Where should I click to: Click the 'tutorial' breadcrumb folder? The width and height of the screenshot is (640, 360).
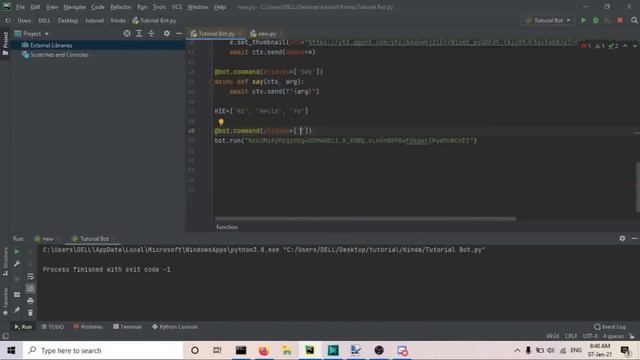click(94, 20)
